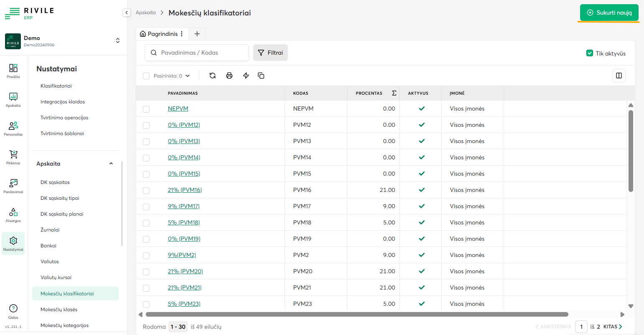Open Gidas help icon
The width and height of the screenshot is (644, 335).
click(x=13, y=311)
